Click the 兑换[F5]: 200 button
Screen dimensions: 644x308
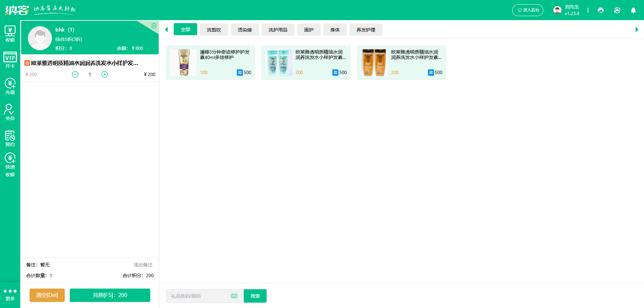point(110,295)
